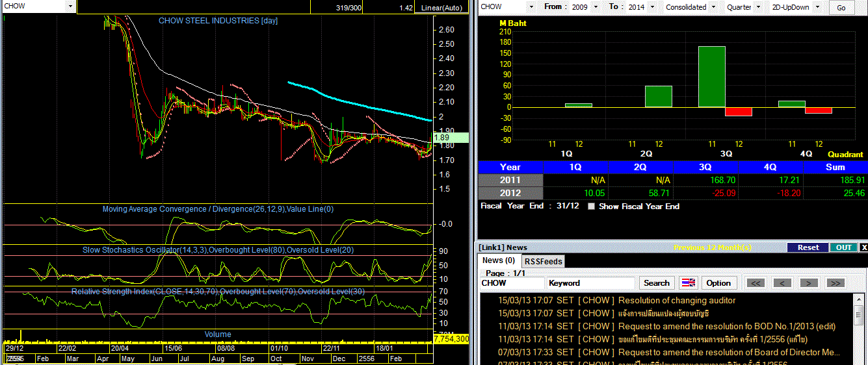Screen dimensions: 868x365
Task: Switch to the News (0) tab
Action: point(499,260)
